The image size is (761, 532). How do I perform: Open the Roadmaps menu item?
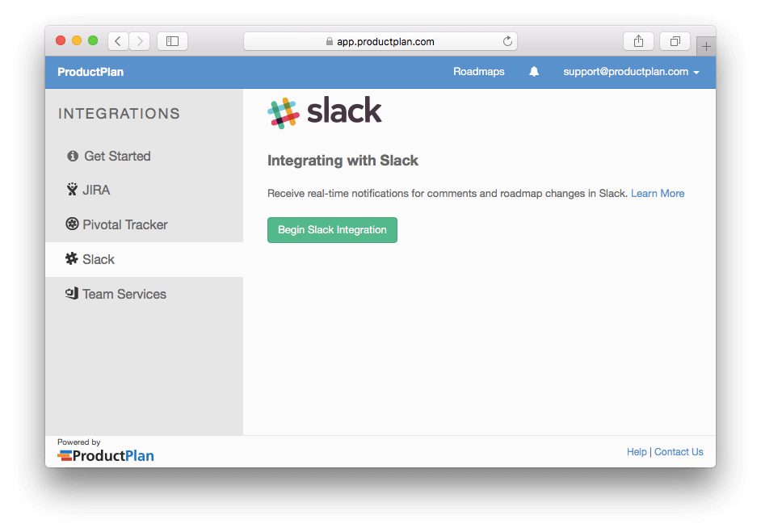click(x=478, y=72)
